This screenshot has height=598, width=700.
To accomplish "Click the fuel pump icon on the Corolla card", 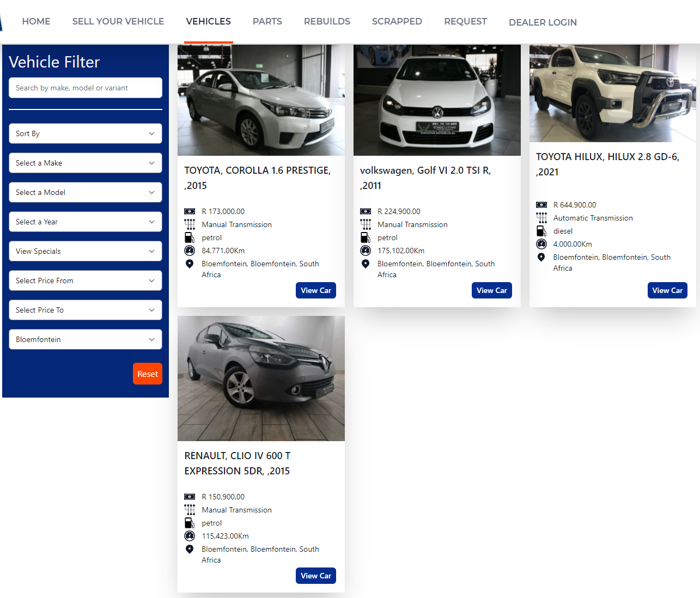I will (x=190, y=237).
